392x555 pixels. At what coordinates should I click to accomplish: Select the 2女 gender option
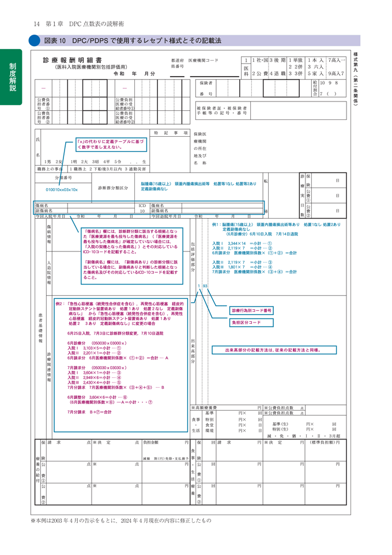click(x=58, y=162)
